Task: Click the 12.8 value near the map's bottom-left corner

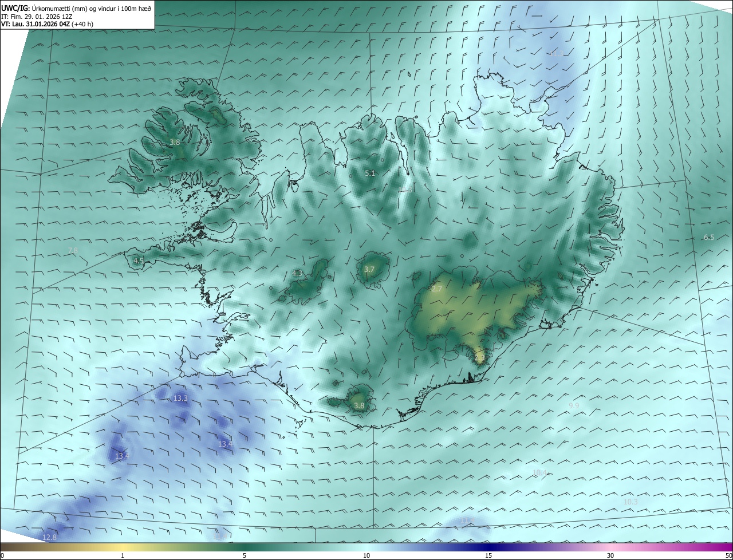Action: pos(50,537)
